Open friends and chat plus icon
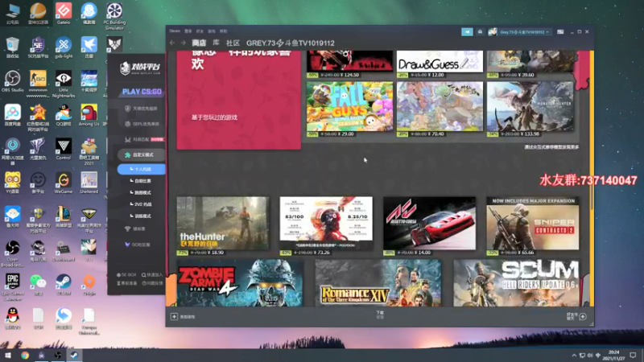This screenshot has width=644, height=362. (x=582, y=316)
